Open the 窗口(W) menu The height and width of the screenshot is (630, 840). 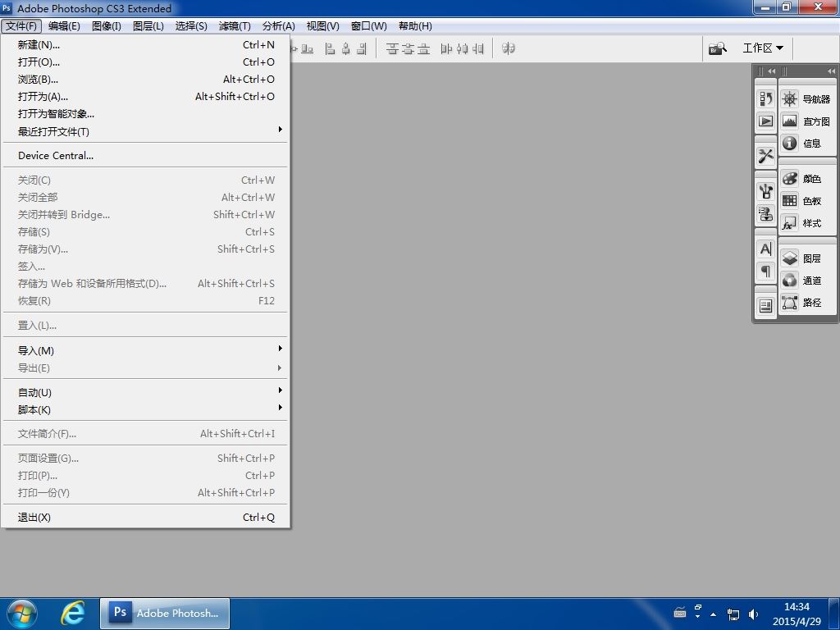368,25
